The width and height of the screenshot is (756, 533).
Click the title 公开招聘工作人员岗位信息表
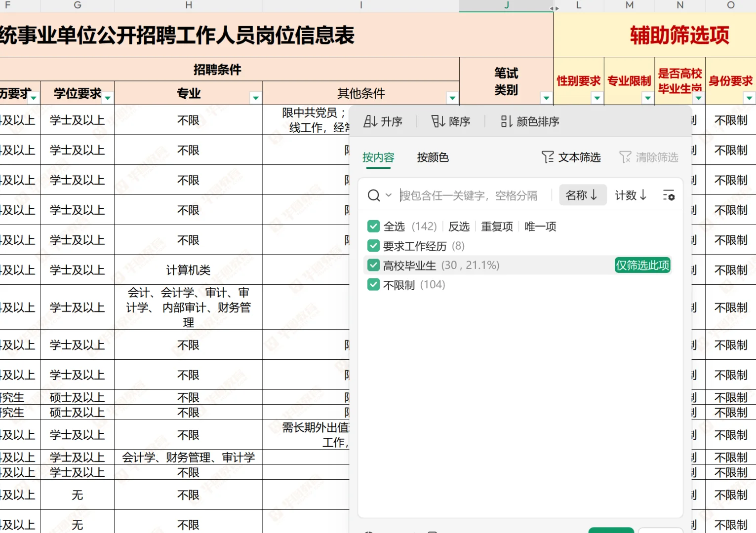tap(226, 35)
